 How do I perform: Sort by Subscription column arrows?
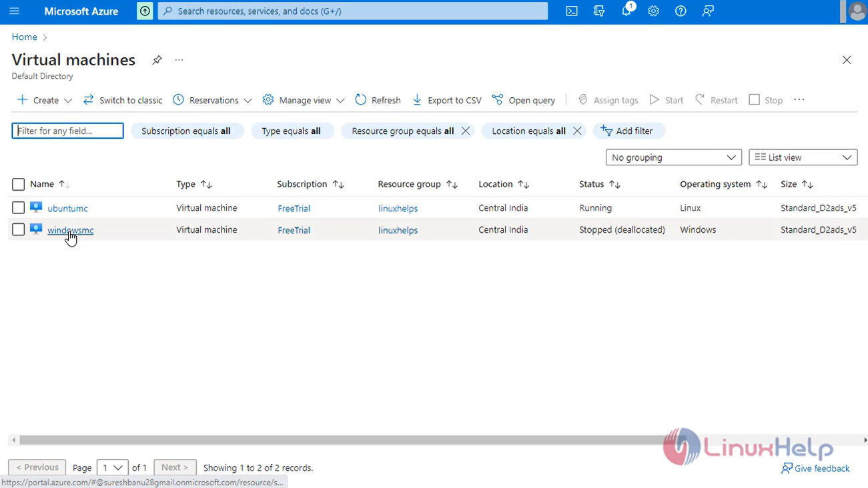[x=338, y=185]
